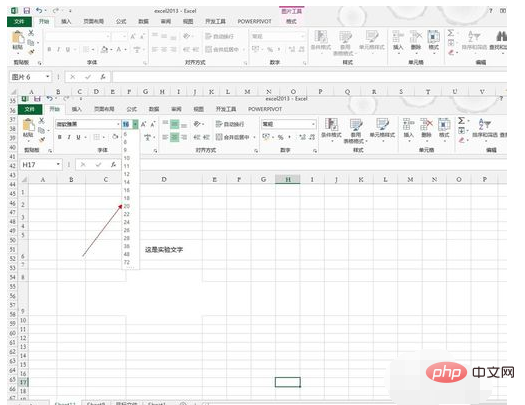Click the inner fill color bucket
This screenshot has width=525, height=405.
coord(115,137)
